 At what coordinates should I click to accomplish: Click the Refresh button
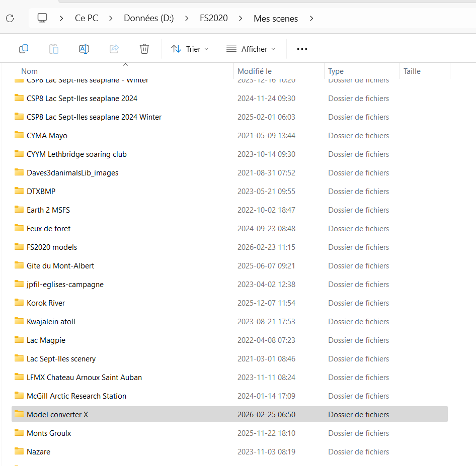(10, 19)
